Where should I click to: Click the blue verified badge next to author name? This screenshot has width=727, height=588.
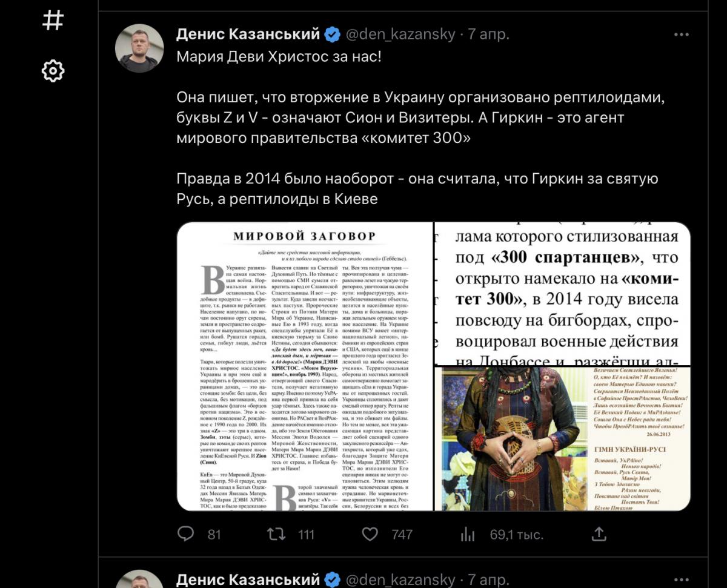[333, 35]
